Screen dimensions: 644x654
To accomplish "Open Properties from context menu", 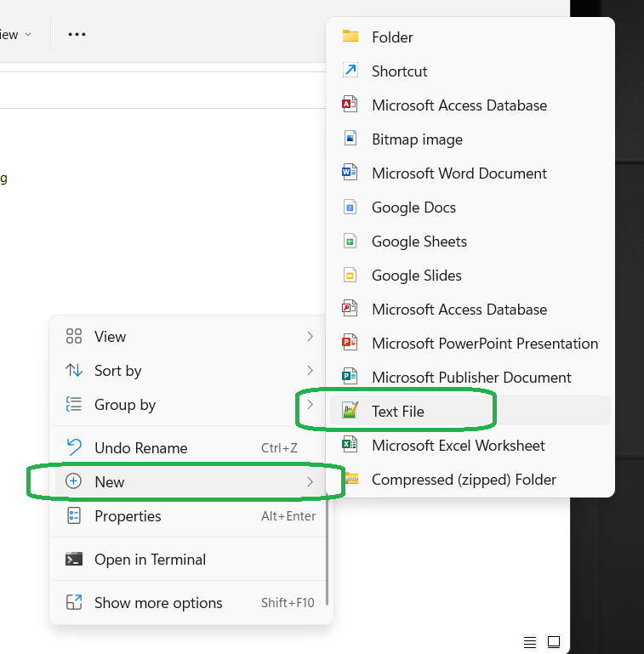I will (x=191, y=516).
